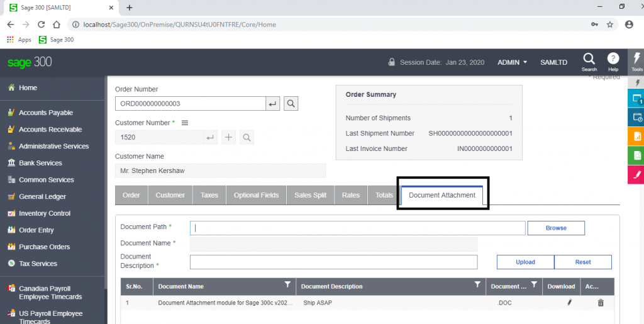This screenshot has height=324, width=644.
Task: Click the pink pen icon in the side strip
Action: [636, 174]
